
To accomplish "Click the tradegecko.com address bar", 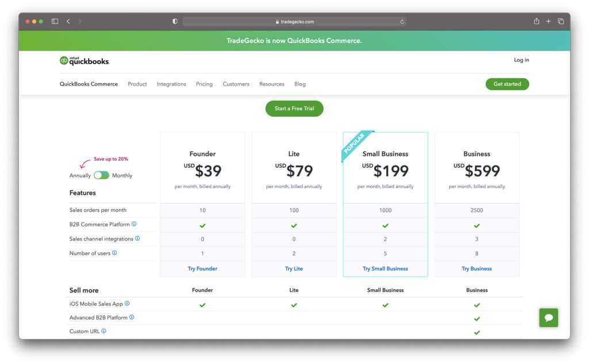I will point(294,21).
